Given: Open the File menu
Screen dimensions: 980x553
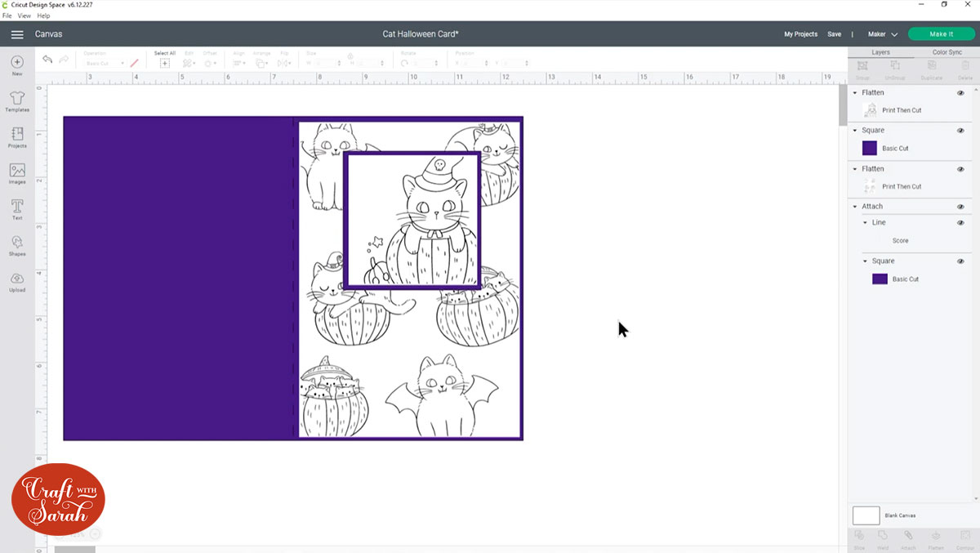Looking at the screenshot, I should (x=7, y=16).
